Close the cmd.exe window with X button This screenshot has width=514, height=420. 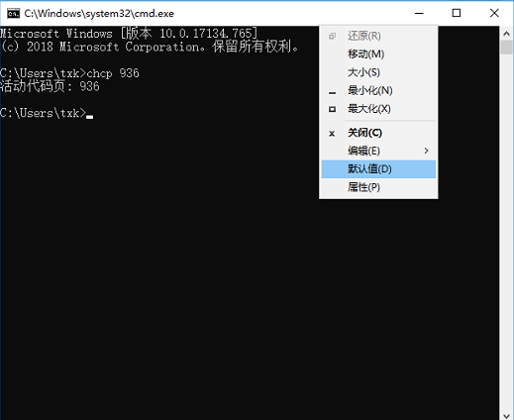494,13
